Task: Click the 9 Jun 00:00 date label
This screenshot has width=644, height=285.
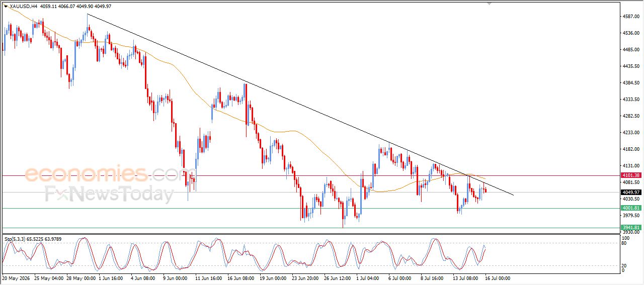Action: coord(175,277)
